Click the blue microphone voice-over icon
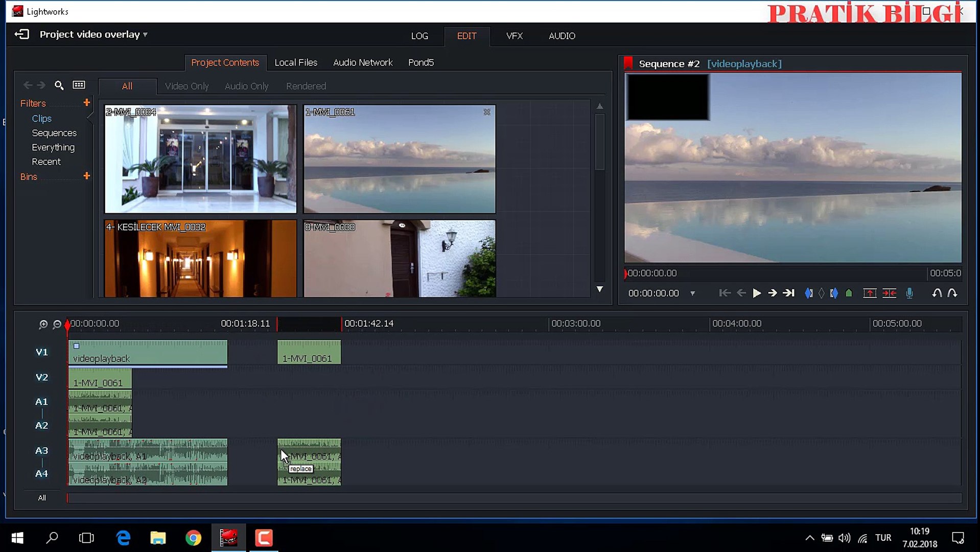The width and height of the screenshot is (980, 552). (909, 293)
